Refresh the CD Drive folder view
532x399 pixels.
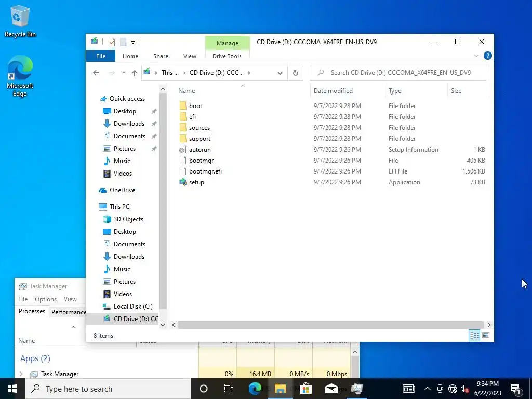pyautogui.click(x=296, y=73)
